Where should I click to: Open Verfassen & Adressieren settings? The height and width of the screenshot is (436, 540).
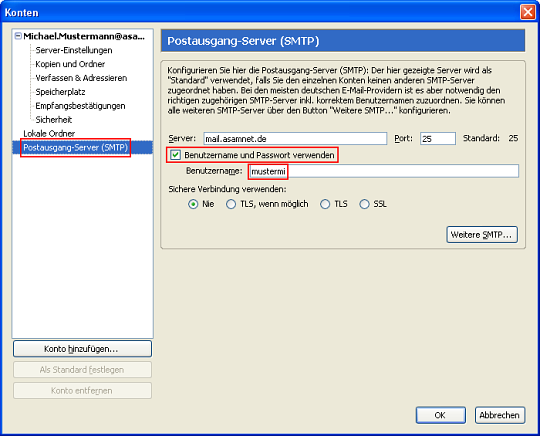pos(81,78)
